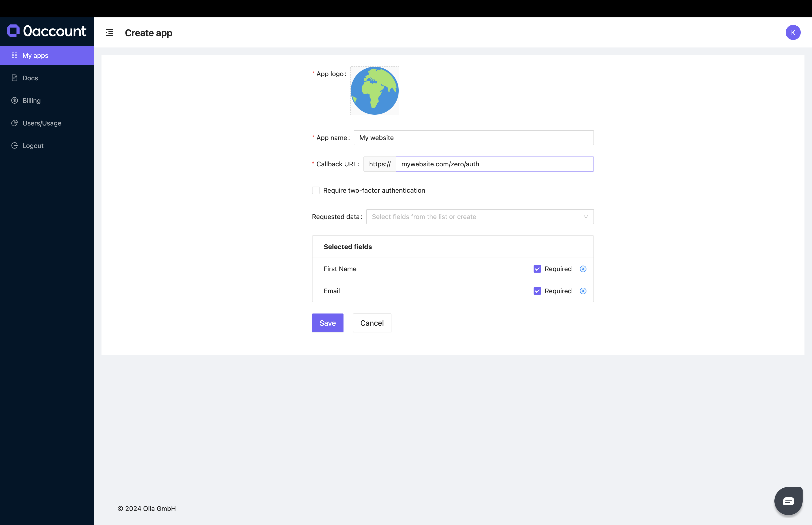Open the user avatar menu
Screen dimensions: 812x525
[x=793, y=32]
